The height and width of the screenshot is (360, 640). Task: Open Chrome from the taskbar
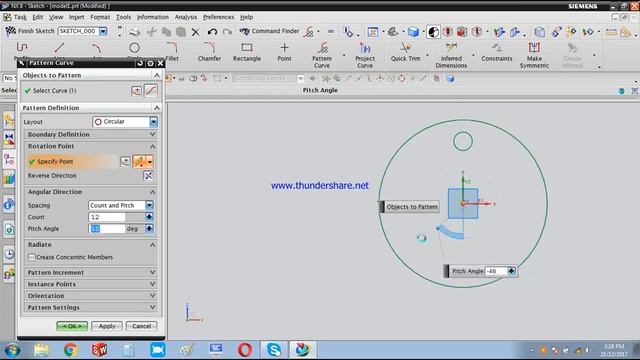pos(70,350)
